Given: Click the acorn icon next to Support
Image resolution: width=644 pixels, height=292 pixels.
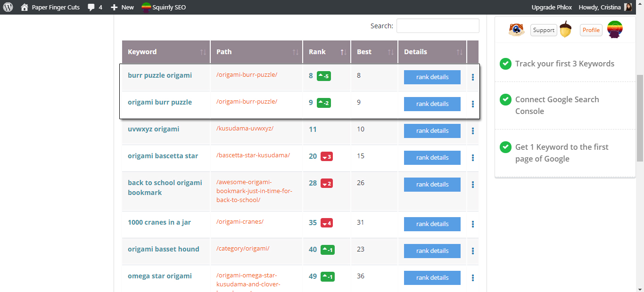Looking at the screenshot, I should (566, 30).
